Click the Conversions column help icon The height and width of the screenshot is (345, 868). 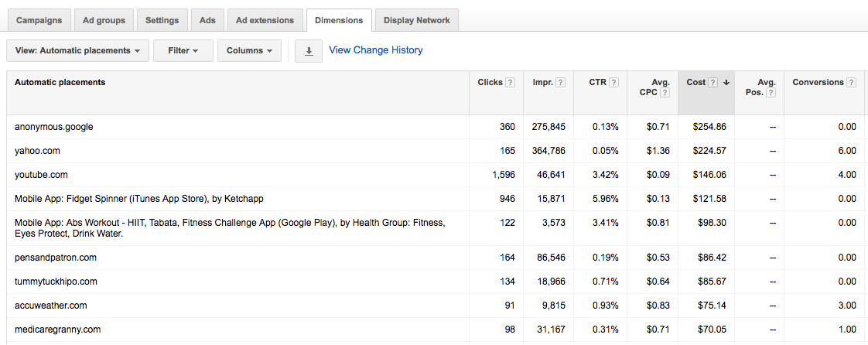coord(851,83)
